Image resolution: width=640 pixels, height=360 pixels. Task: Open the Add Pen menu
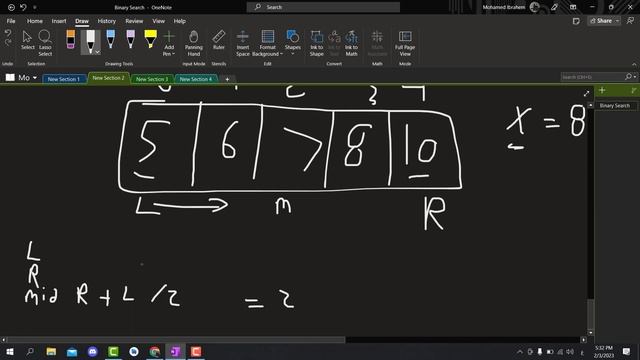[x=169, y=43]
